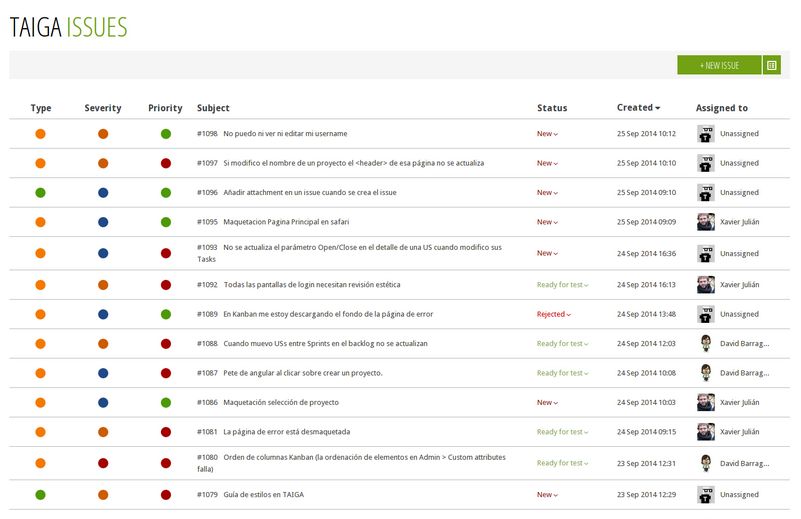Open status dropdown for issue #1098
This screenshot has height=519, width=801.
[547, 134]
